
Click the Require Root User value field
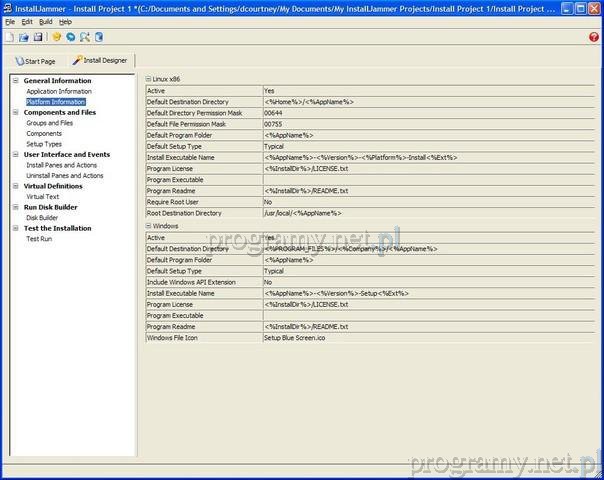(x=427, y=201)
